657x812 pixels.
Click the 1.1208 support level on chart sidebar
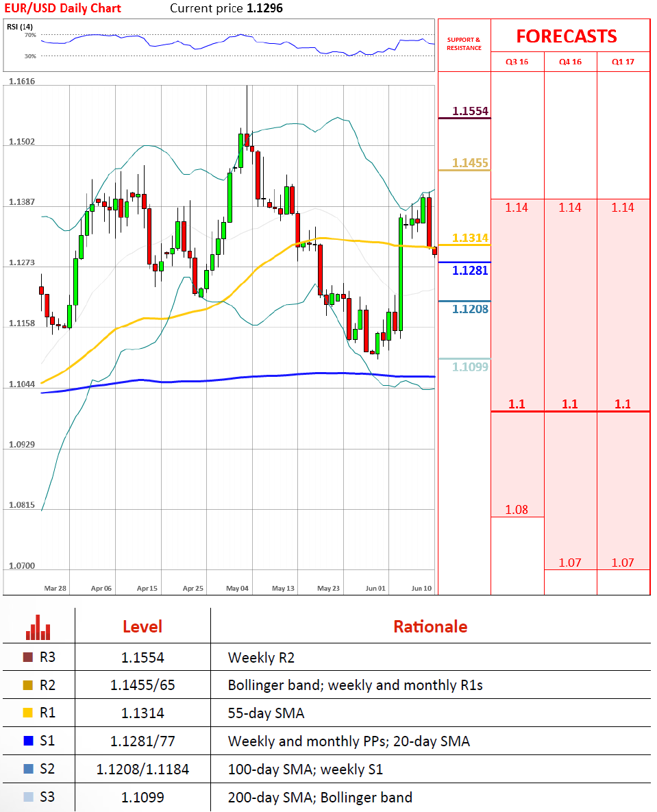coord(470,309)
